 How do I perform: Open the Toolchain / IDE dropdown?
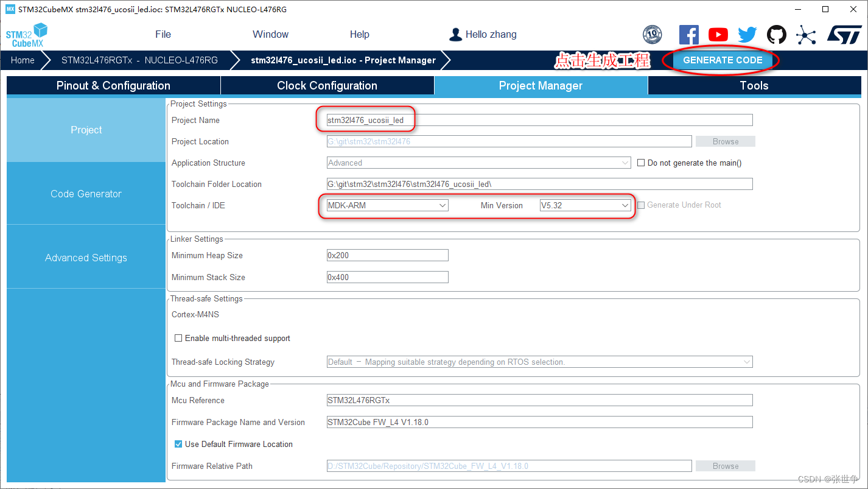(388, 205)
